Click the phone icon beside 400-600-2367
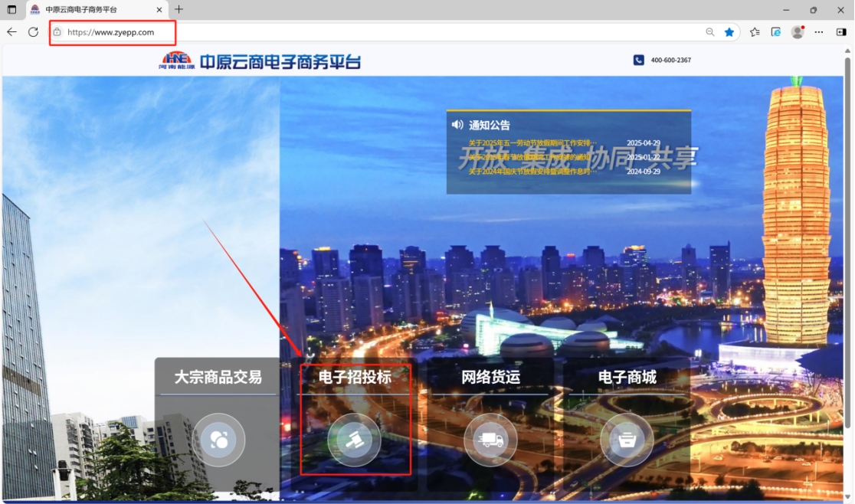 (x=638, y=60)
